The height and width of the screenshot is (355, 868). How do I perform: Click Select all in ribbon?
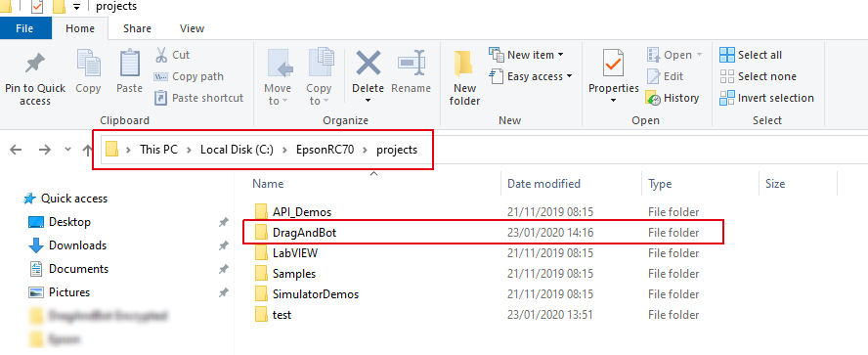751,55
